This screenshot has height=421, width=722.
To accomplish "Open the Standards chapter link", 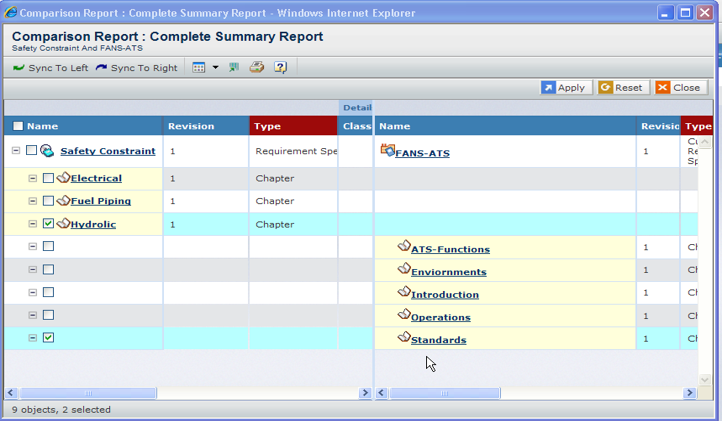I will [438, 340].
